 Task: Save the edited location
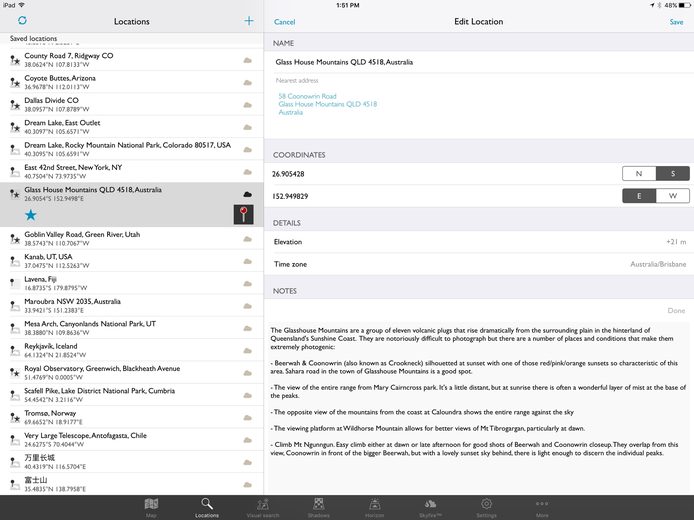[676, 22]
